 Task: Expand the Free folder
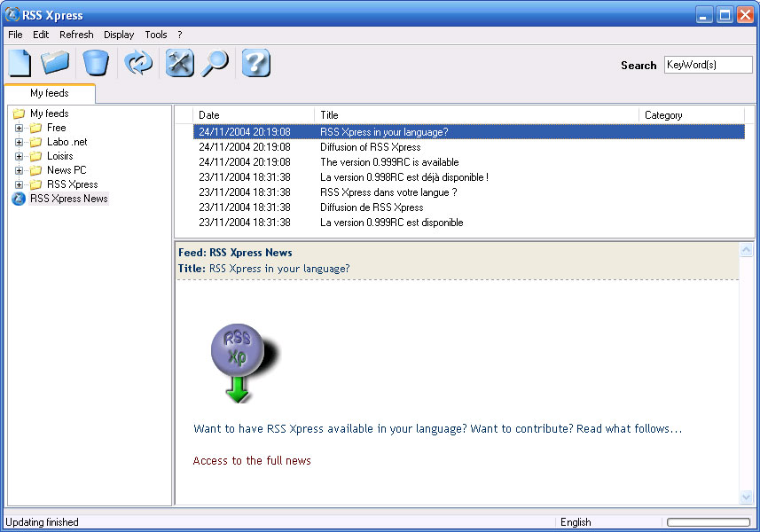[x=19, y=128]
